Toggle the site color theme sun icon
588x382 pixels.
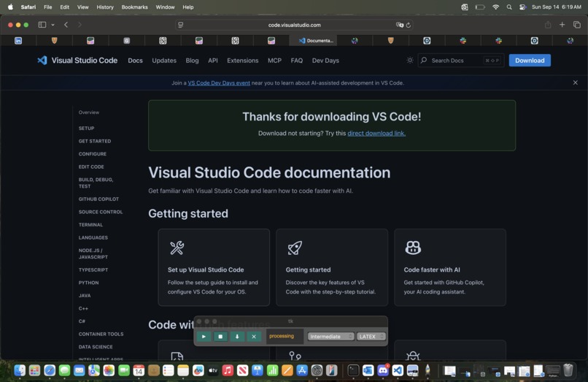410,60
